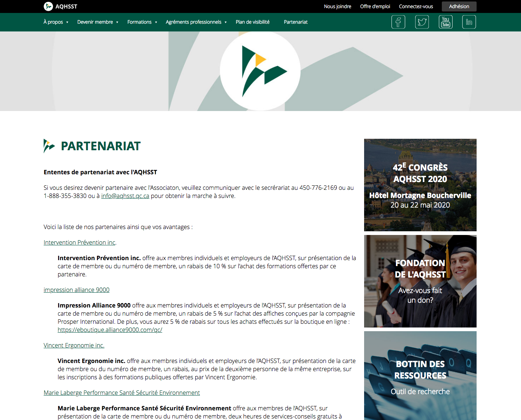Select the Partenariat menu item
521x420 pixels.
pyautogui.click(x=296, y=22)
